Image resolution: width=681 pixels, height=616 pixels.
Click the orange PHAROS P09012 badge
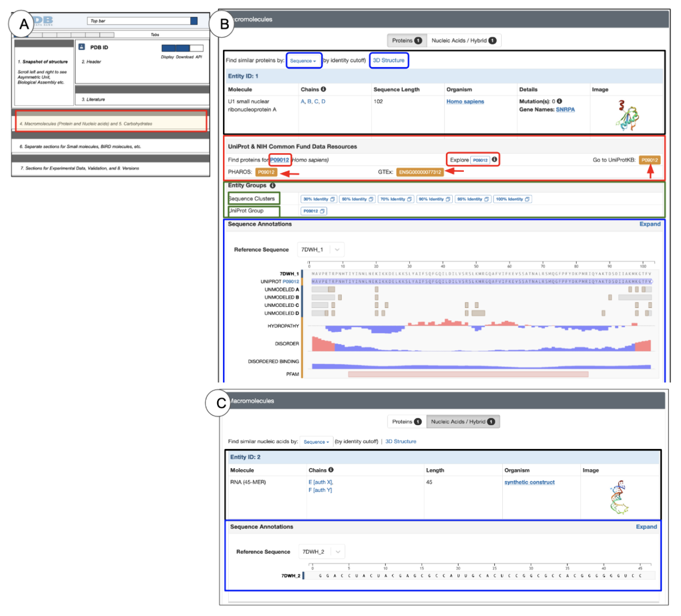pyautogui.click(x=266, y=172)
